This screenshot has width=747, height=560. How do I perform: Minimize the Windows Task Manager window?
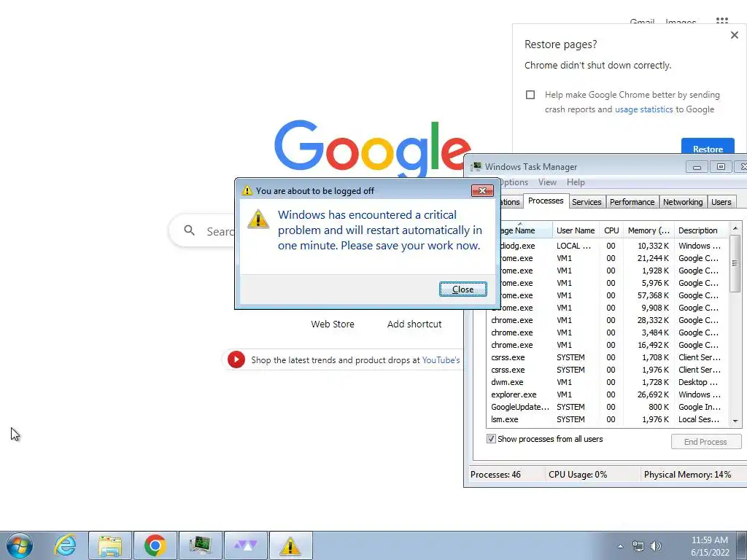(x=697, y=167)
